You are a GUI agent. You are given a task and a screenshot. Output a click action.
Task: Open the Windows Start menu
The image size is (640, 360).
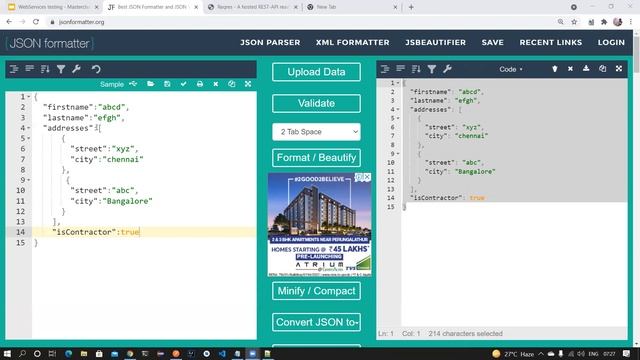click(x=7, y=353)
